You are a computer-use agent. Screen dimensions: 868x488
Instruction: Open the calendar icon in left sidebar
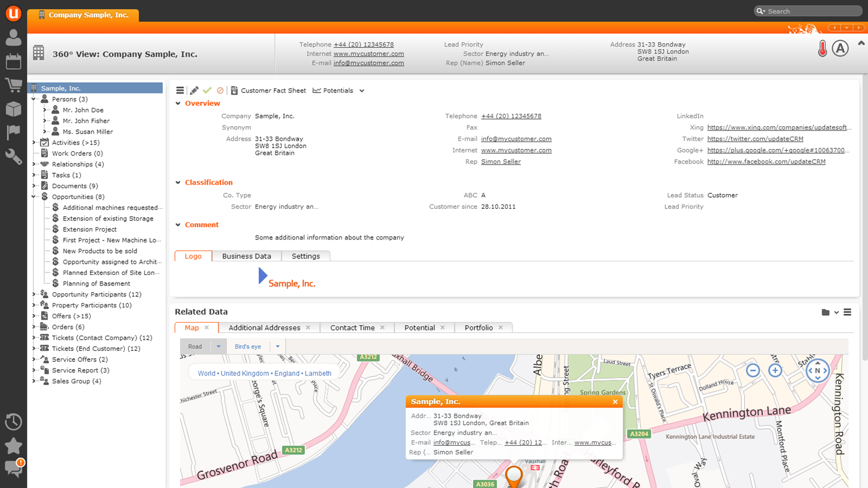pos(13,61)
